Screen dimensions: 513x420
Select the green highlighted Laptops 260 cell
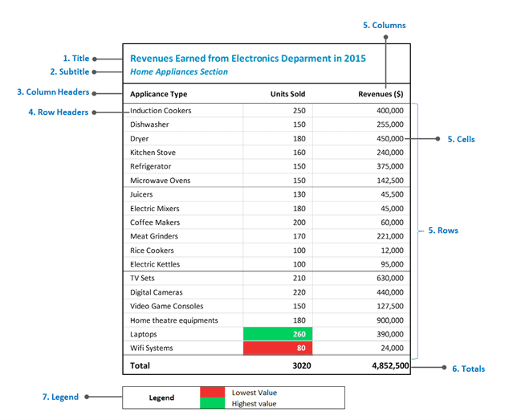pos(278,334)
